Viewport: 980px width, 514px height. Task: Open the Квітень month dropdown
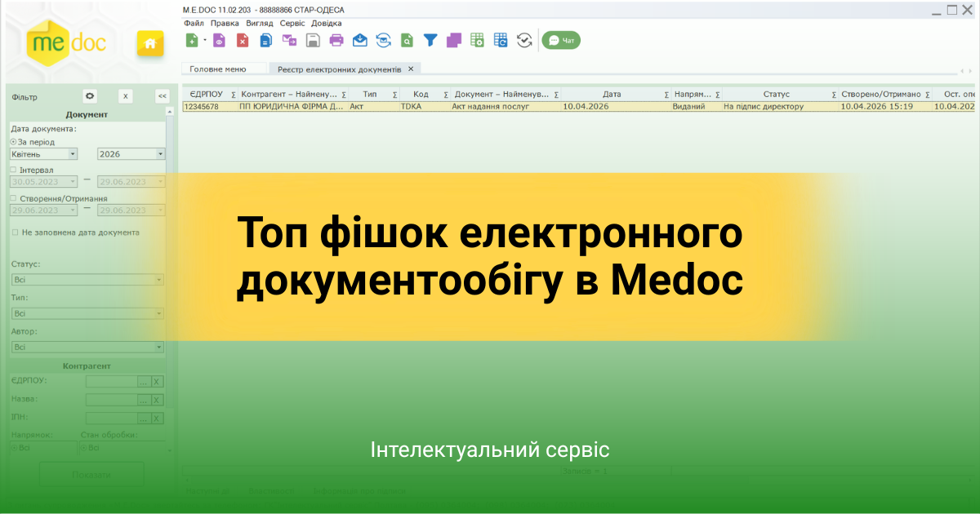[43, 153]
